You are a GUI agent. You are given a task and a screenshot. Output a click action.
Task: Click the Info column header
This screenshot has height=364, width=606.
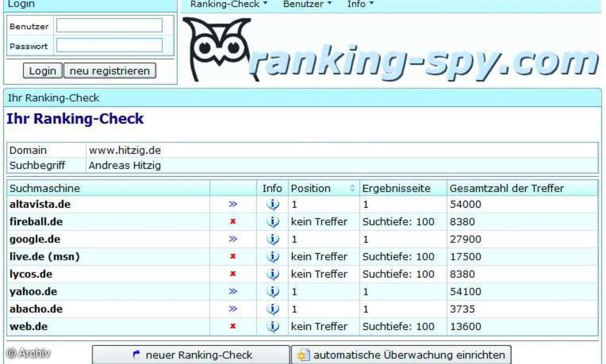pos(272,188)
